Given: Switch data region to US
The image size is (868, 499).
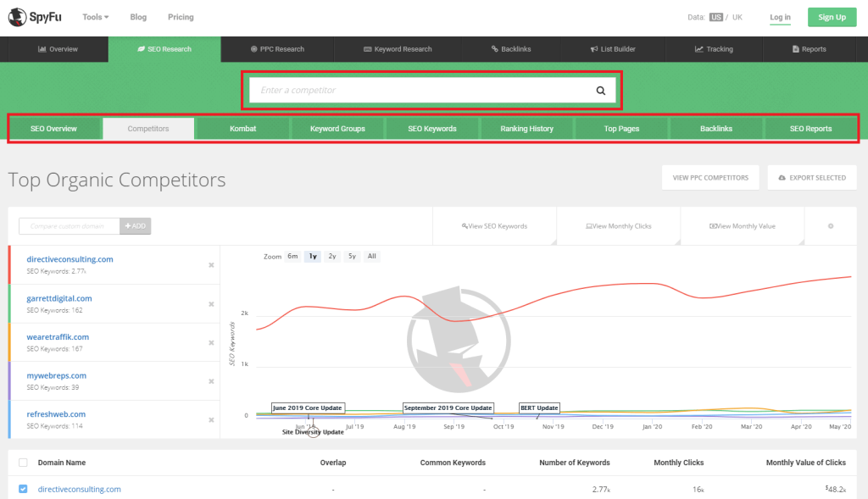Looking at the screenshot, I should tap(715, 17).
